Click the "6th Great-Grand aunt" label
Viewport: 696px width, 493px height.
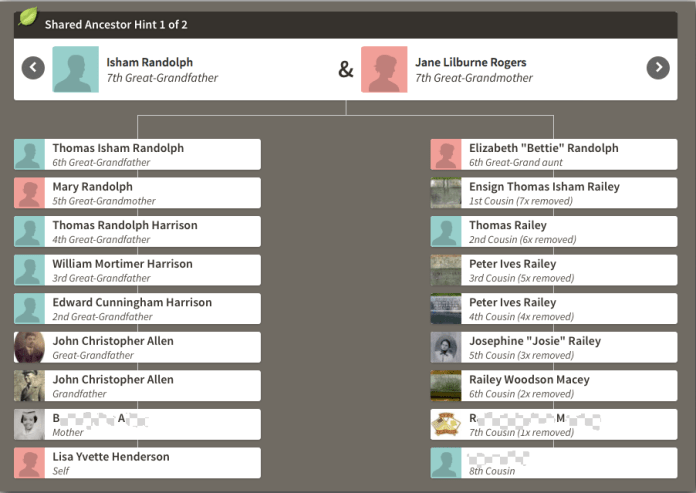click(516, 162)
